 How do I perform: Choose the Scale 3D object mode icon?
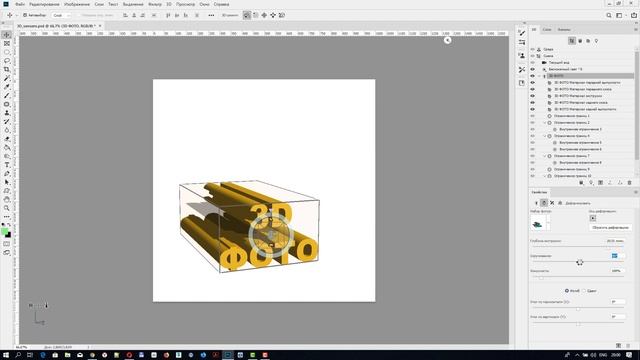pos(282,15)
